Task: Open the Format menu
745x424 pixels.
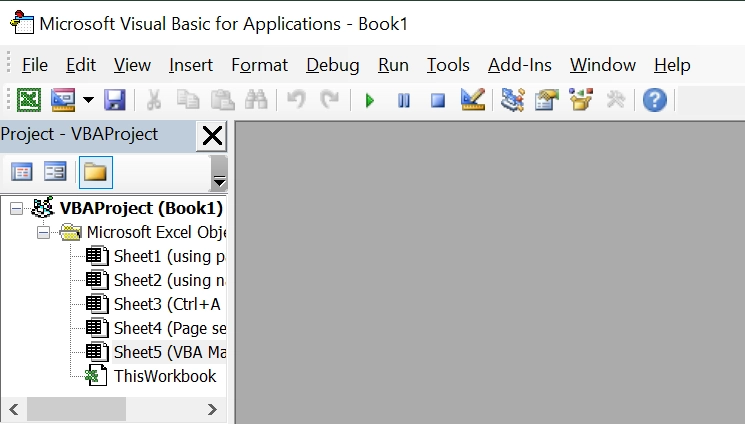Action: (x=259, y=65)
